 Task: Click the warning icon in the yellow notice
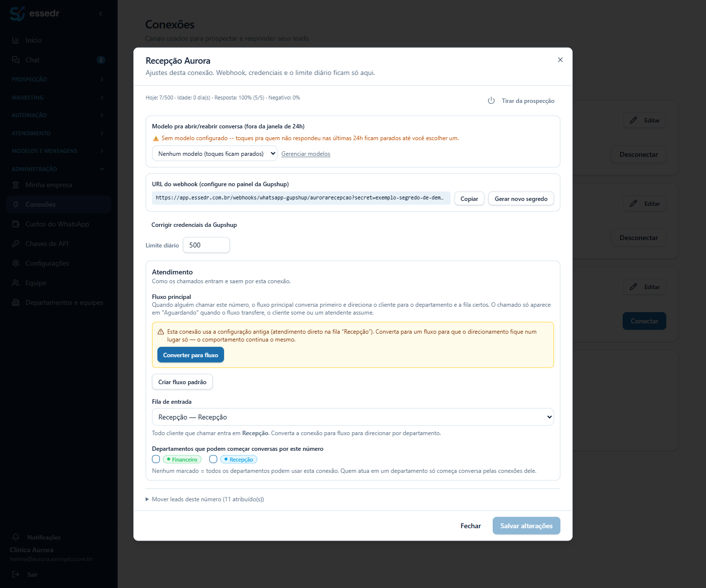click(x=161, y=332)
